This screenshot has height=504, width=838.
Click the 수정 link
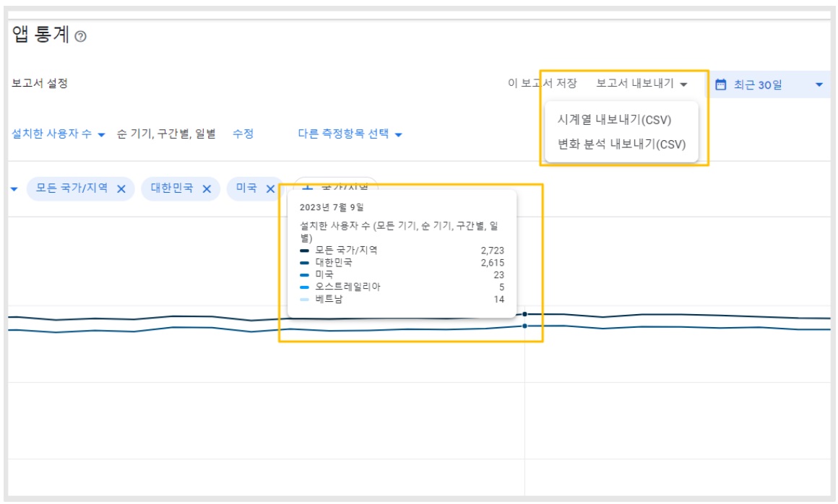243,134
